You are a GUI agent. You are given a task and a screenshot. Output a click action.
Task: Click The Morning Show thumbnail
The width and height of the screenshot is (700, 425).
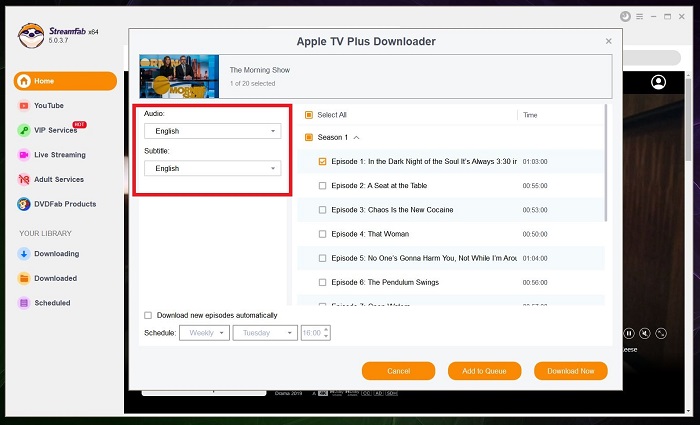coord(179,76)
